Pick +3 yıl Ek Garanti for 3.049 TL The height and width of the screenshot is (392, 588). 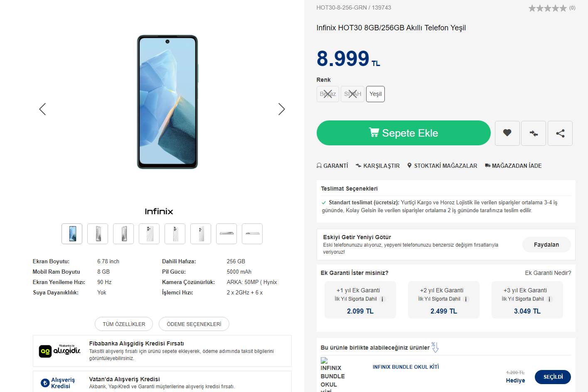point(527,301)
